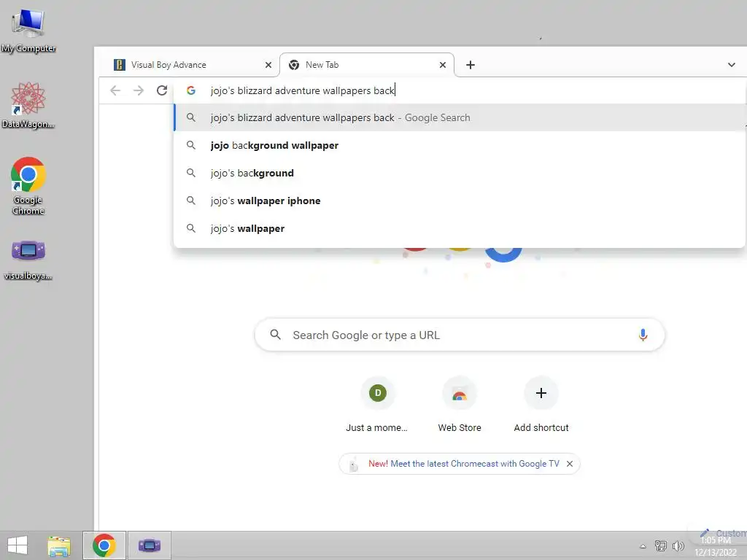Open the Windows Start menu
The height and width of the screenshot is (560, 747).
point(18,545)
